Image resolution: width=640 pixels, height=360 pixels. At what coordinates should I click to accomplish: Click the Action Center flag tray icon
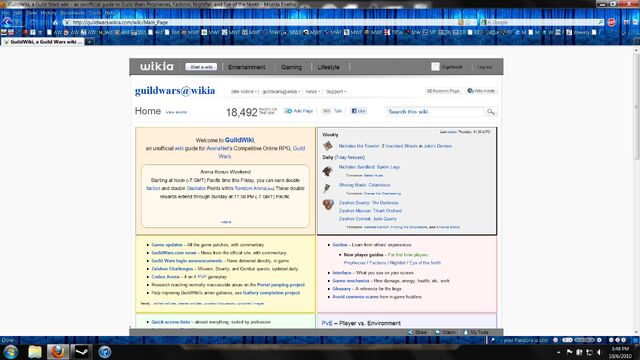coord(569,352)
